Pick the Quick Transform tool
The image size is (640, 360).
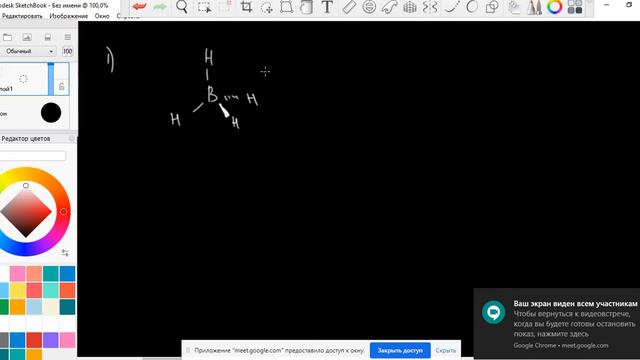(267, 7)
